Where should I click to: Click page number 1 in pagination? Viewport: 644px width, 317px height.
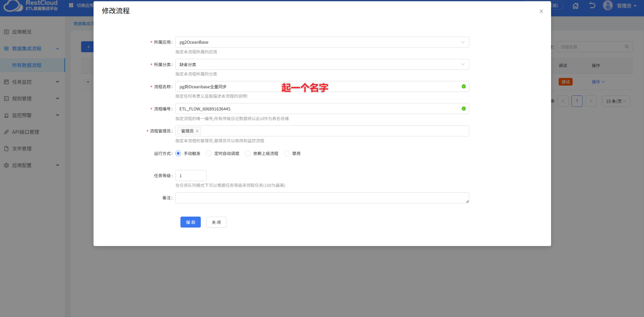pos(577,101)
